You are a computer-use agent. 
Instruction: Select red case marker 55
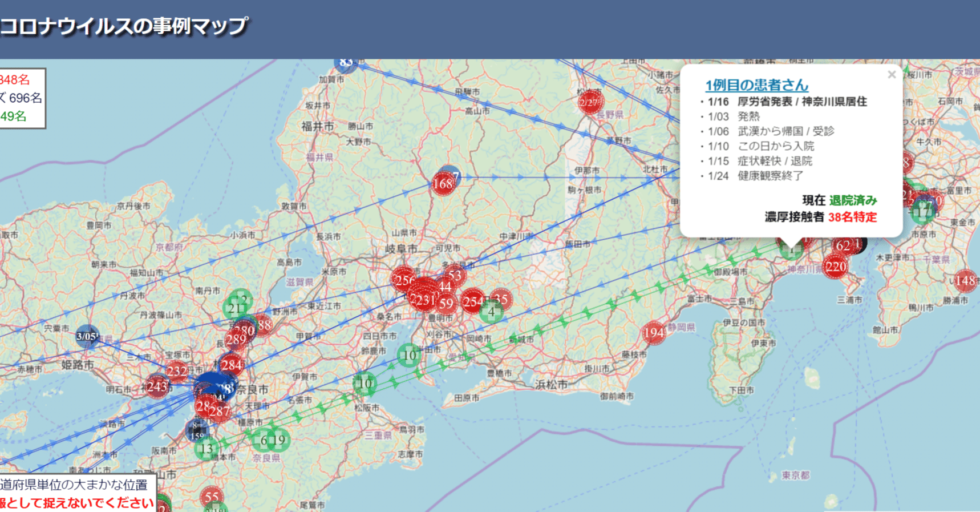[212, 497]
